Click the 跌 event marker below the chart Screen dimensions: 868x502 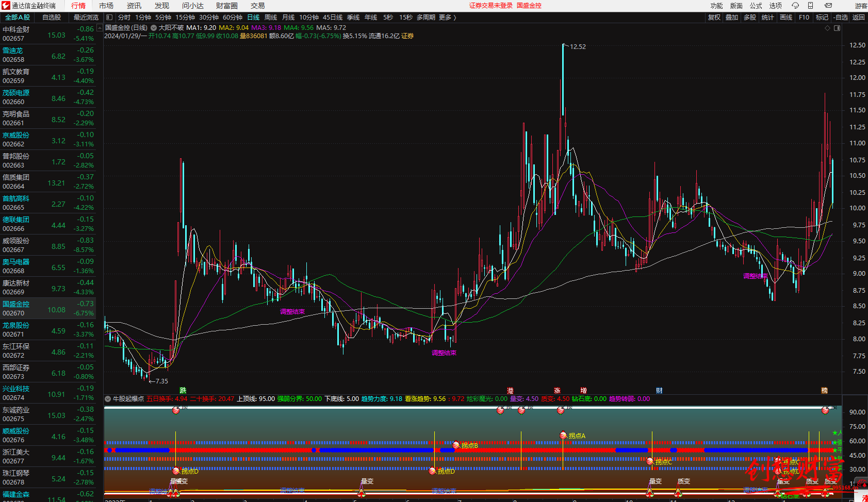(183, 391)
